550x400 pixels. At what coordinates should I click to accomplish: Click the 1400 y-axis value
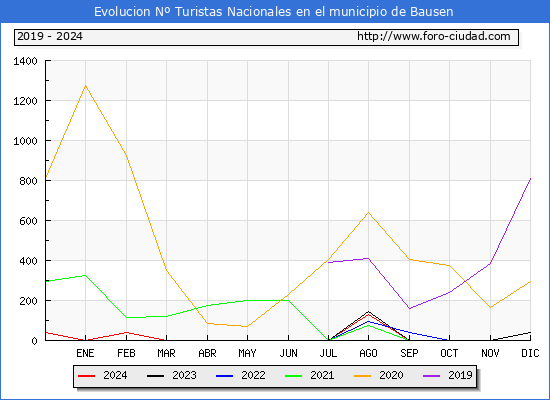point(25,61)
